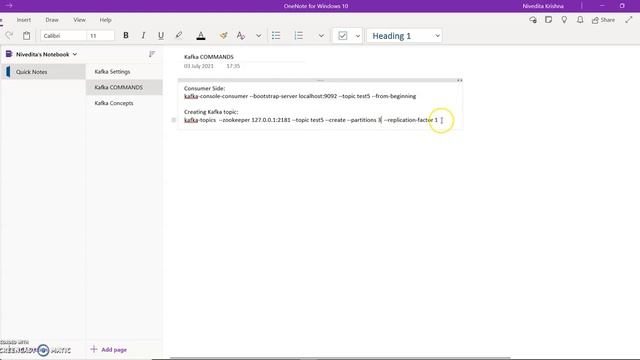This screenshot has width=640, height=360.
Task: Click the page date 03 July 2021
Action: pos(198,66)
